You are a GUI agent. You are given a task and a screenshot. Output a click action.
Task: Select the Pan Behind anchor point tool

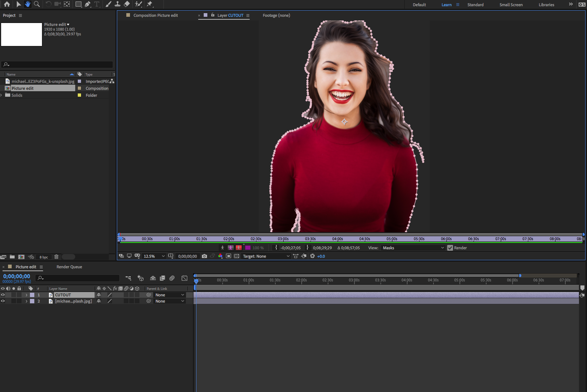[67, 4]
